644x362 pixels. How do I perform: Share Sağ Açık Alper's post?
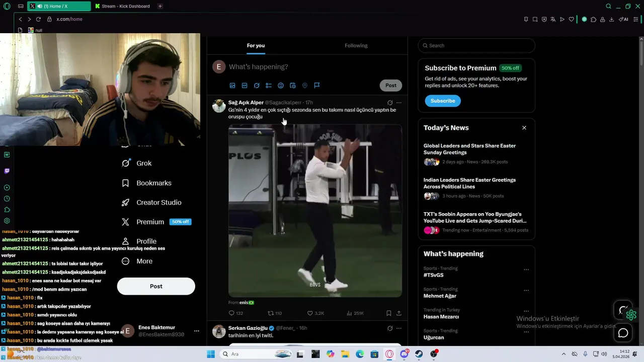[399, 313]
